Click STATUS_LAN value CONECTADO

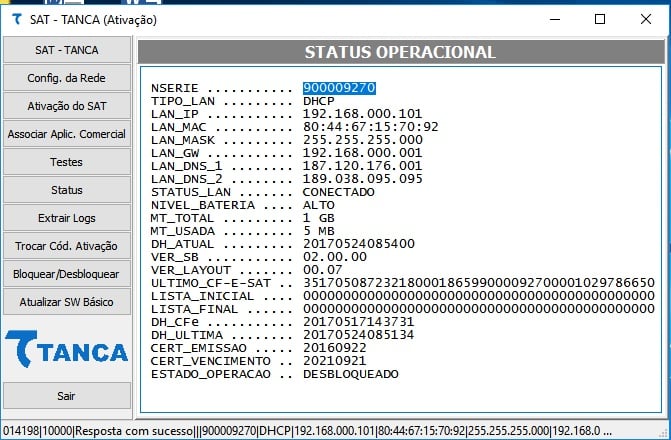pyautogui.click(x=338, y=192)
